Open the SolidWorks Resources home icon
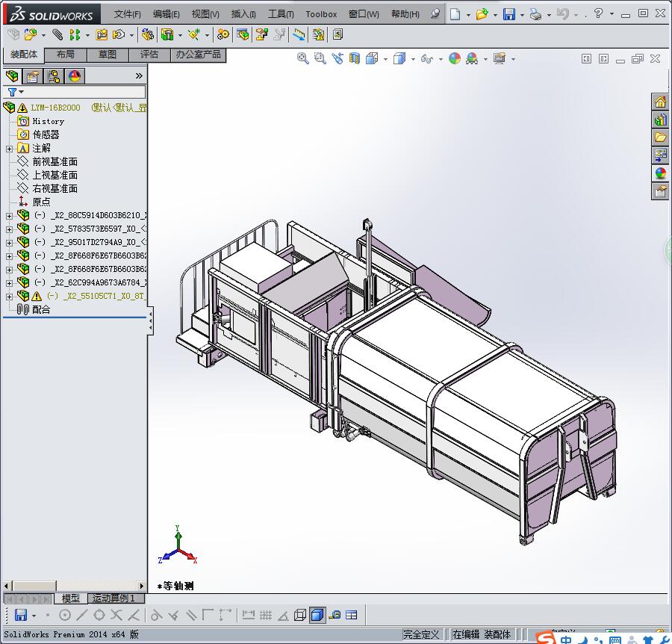The image size is (672, 644). tap(660, 102)
